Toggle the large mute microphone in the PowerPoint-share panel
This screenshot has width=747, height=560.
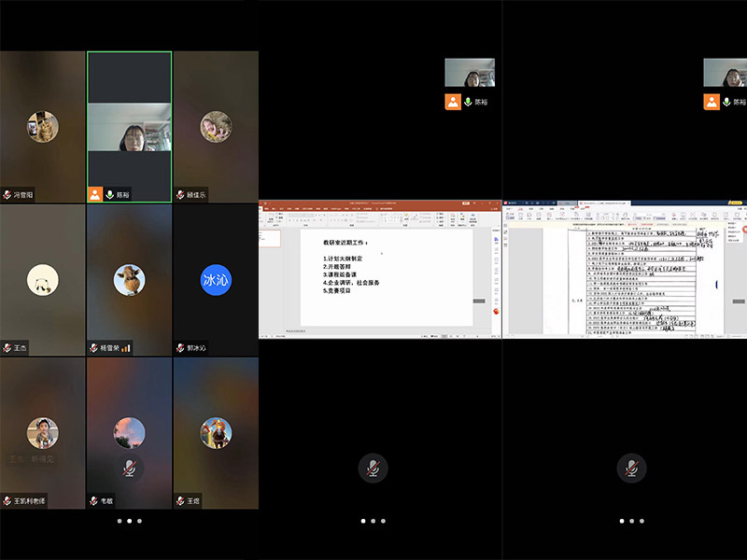pos(373,469)
